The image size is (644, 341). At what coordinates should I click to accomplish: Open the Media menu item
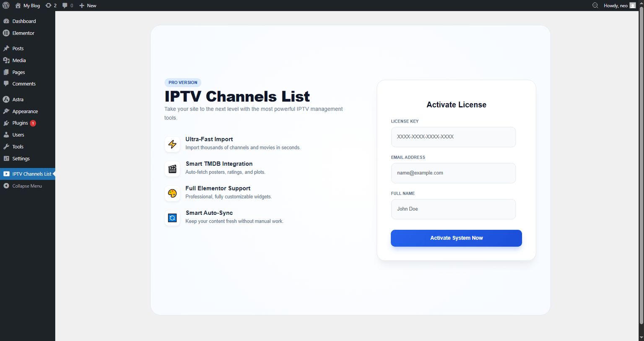click(28, 60)
